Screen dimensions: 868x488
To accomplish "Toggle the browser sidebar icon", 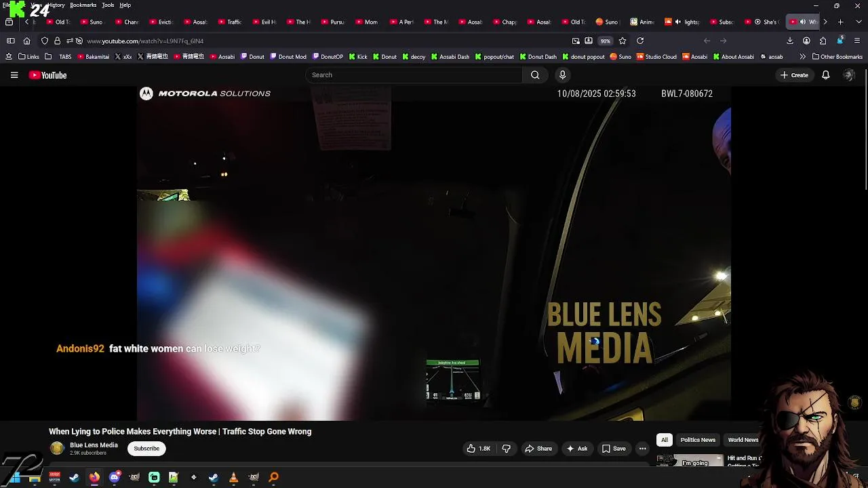I will click(x=10, y=41).
